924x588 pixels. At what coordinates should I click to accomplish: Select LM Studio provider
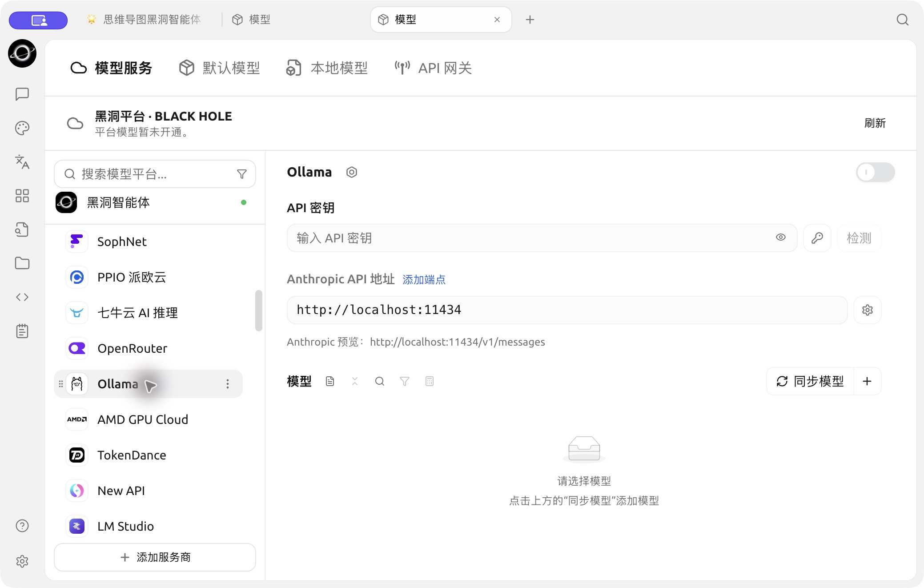[148, 526]
